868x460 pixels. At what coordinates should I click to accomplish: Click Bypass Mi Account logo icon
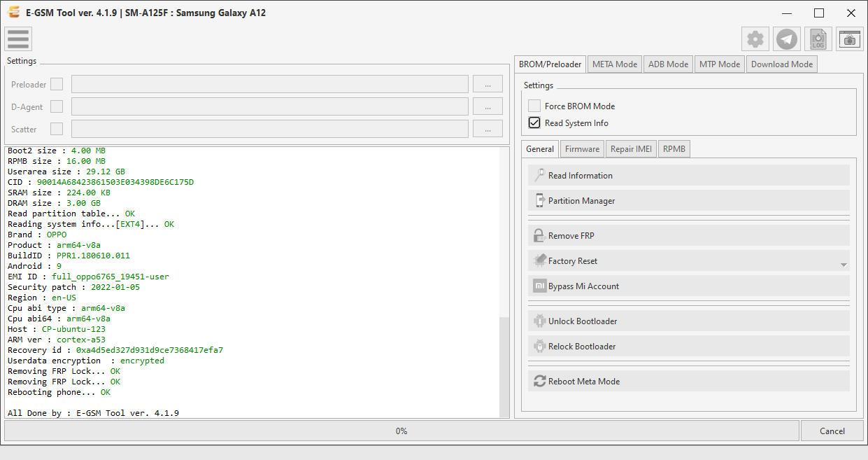tap(539, 286)
